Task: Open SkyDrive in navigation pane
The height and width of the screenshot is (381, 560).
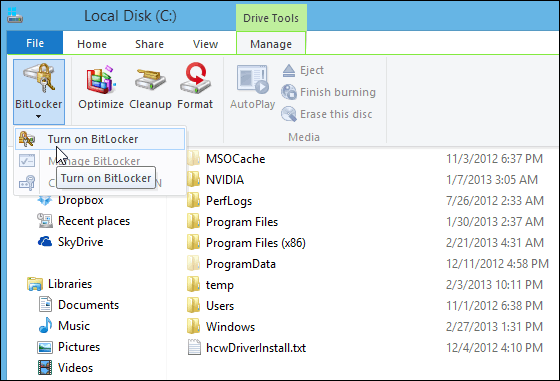Action: click(x=81, y=242)
